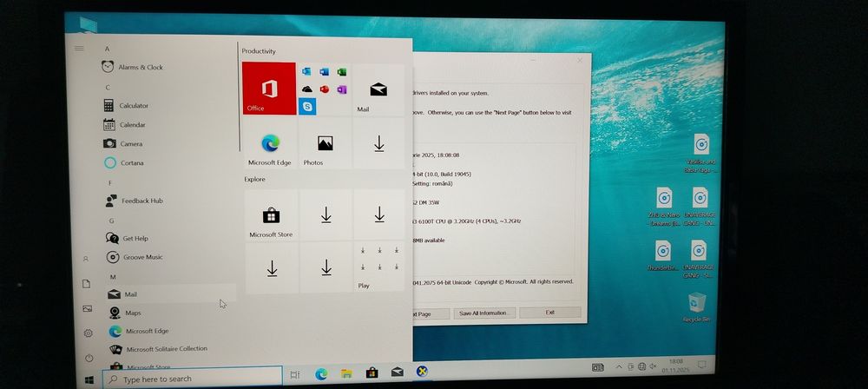Image resolution: width=868 pixels, height=389 pixels.
Task: Click the Windows Start button
Action: [x=89, y=379]
